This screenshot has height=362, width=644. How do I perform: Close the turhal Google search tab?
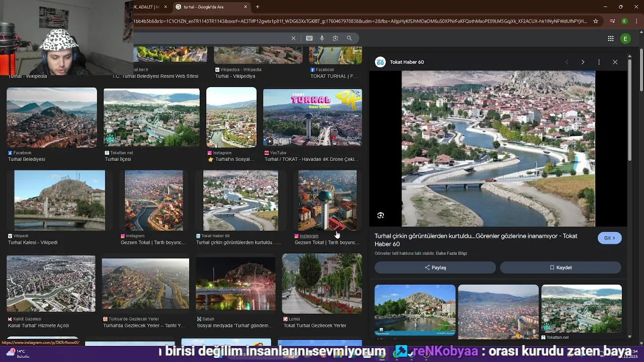coord(246,7)
